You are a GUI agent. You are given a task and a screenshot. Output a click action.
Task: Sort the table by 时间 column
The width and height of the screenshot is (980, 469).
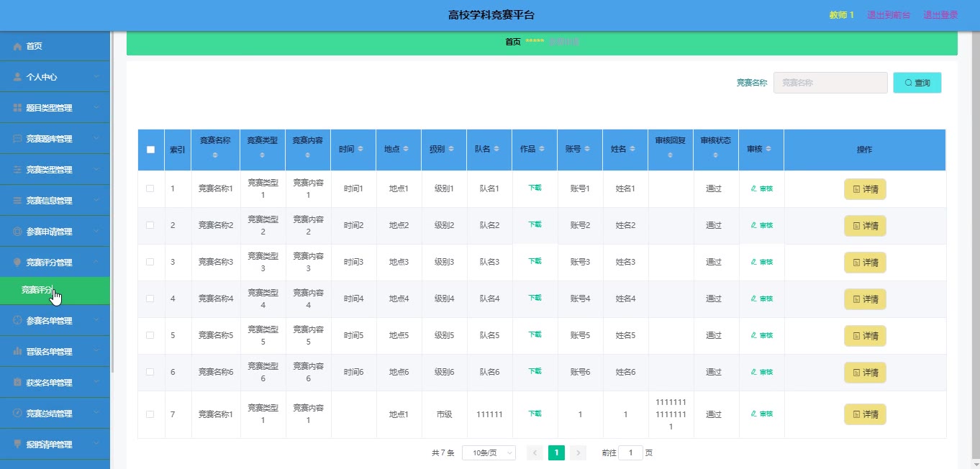pyautogui.click(x=360, y=149)
